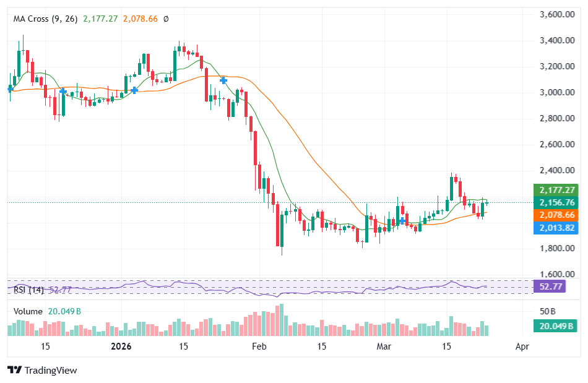Click the TradingView logo icon
Image resolution: width=588 pixels, height=383 pixels.
(15, 370)
